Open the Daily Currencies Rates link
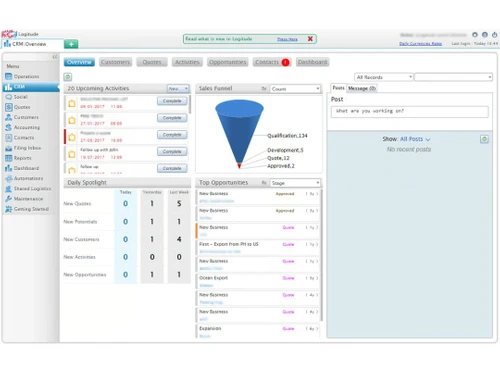500x375 pixels. [x=420, y=44]
